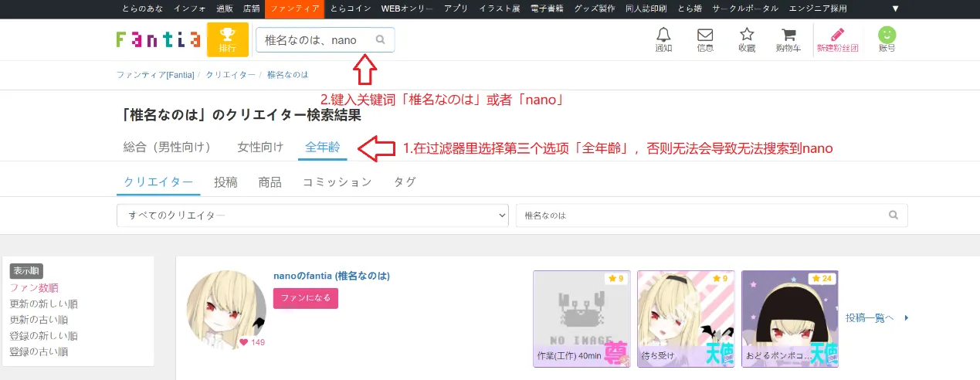Follow the 投稿一覧へ link

pos(870,317)
